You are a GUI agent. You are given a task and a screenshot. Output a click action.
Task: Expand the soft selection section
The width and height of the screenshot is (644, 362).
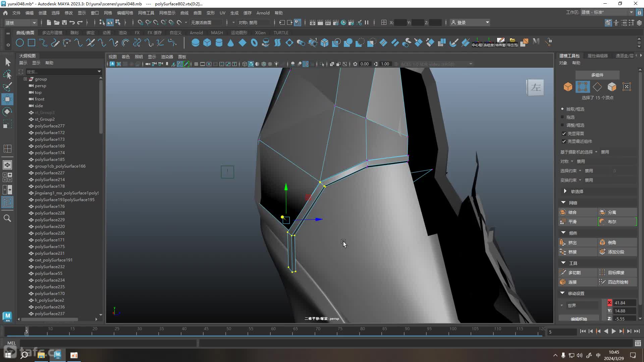click(565, 191)
